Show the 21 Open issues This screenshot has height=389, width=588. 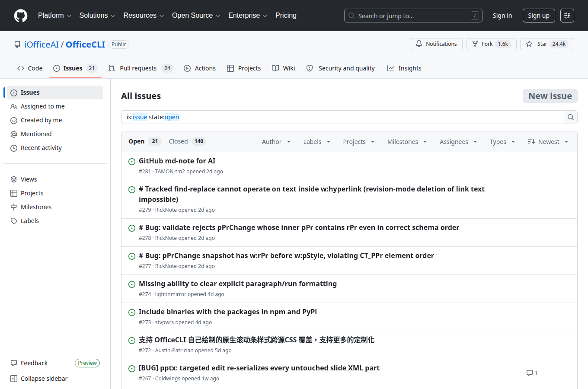145,141
